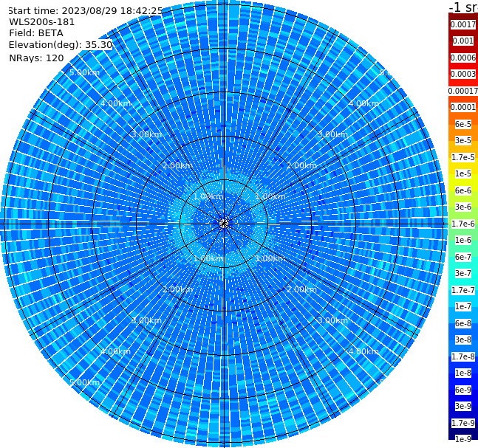The width and height of the screenshot is (478, 448).
Task: Select the 3e-9 color scale tick
Action: tap(463, 406)
